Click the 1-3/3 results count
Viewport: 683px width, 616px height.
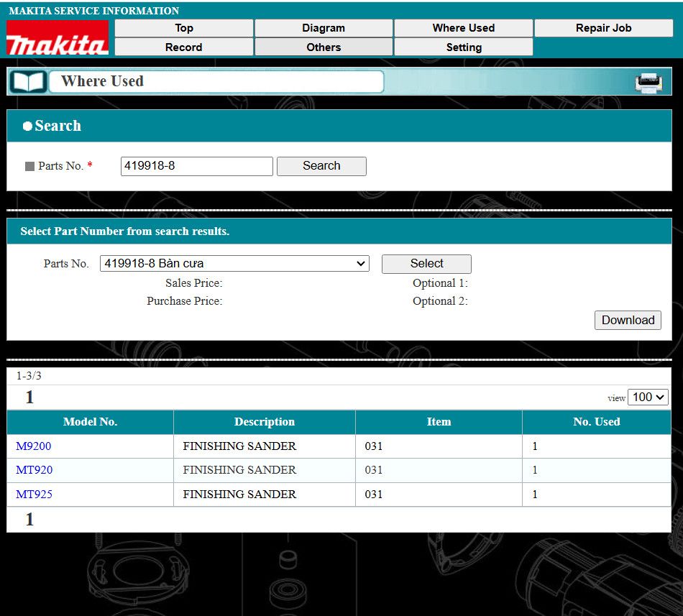pos(29,376)
